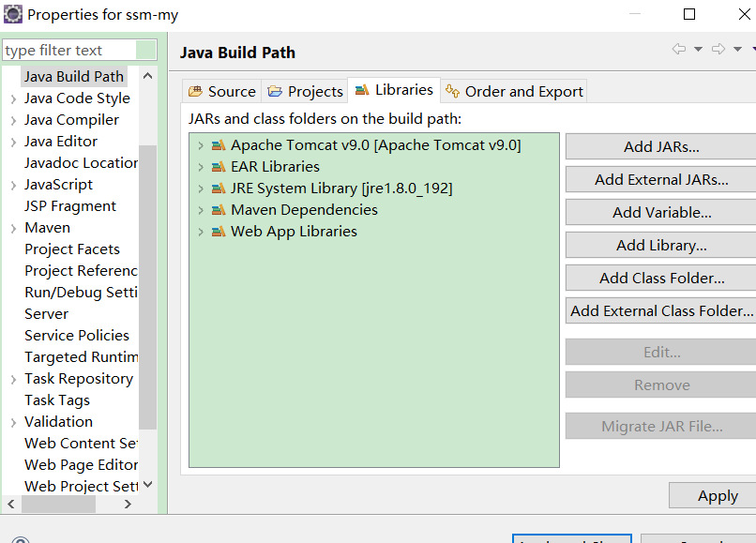Click the Apache Tomcat v9.0 library icon
The height and width of the screenshot is (543, 756).
click(219, 145)
